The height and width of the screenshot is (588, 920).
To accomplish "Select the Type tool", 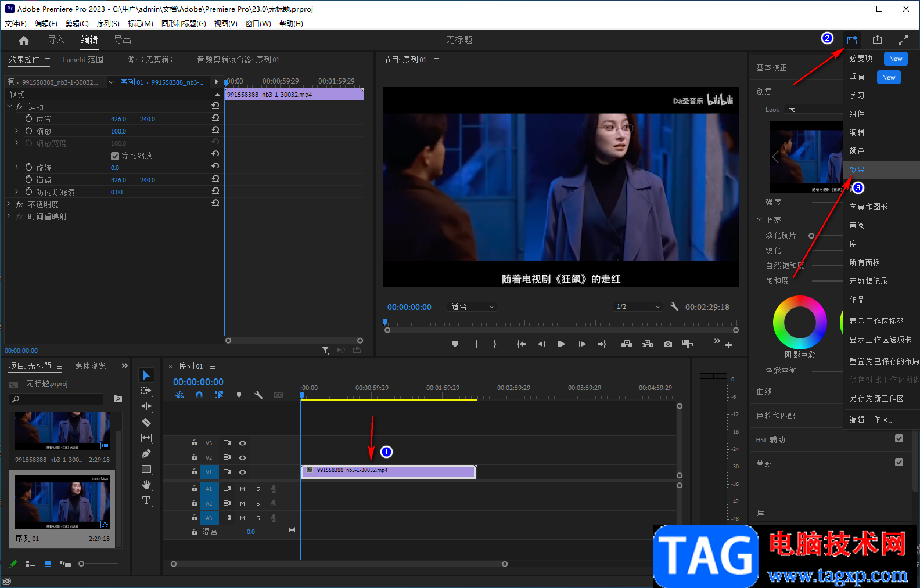I will pos(146,500).
